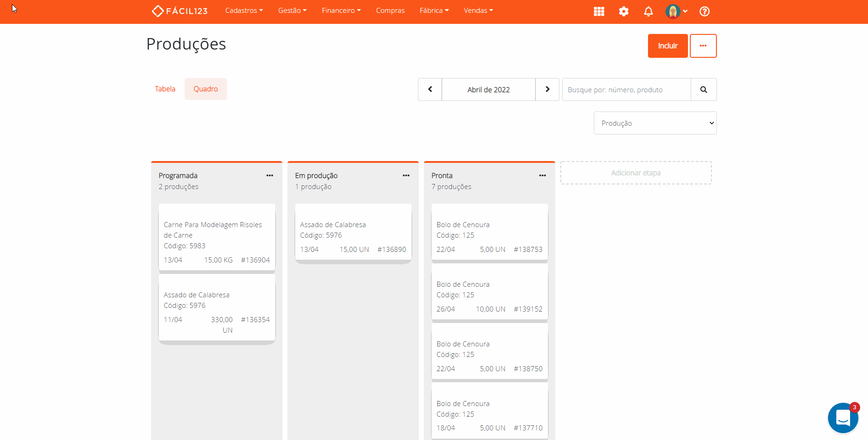The height and width of the screenshot is (440, 868).
Task: Open Pronta column options menu
Action: point(542,176)
